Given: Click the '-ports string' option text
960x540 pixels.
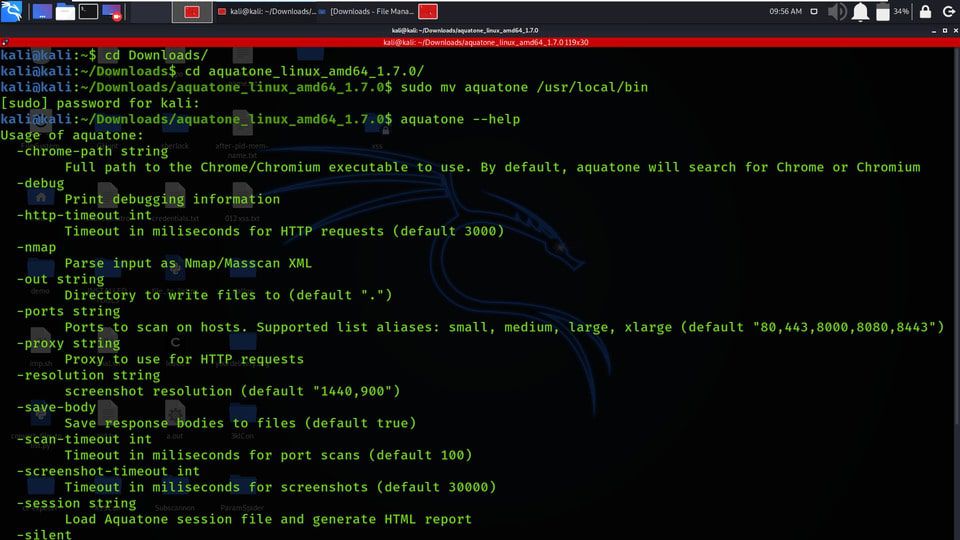Looking at the screenshot, I should (68, 310).
